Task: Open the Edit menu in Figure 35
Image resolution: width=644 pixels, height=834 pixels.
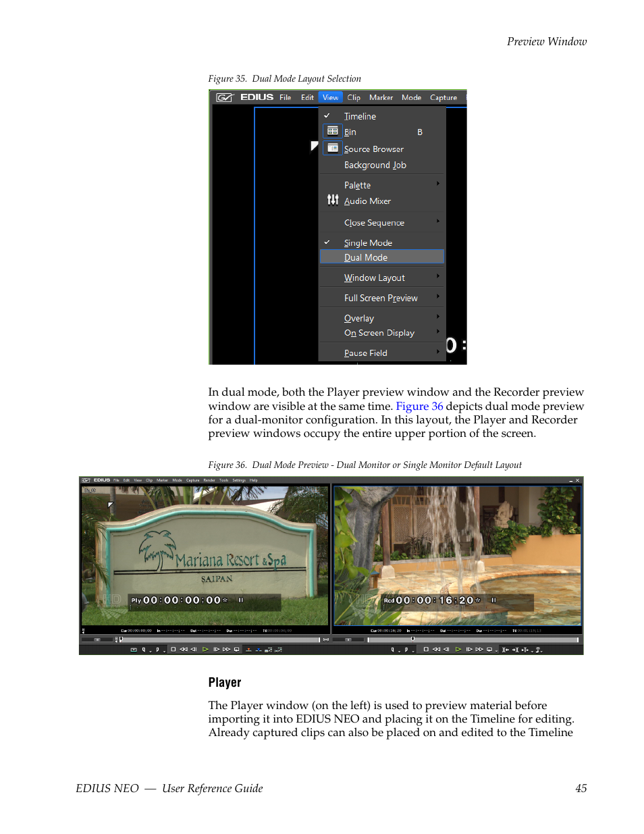Action: point(307,97)
